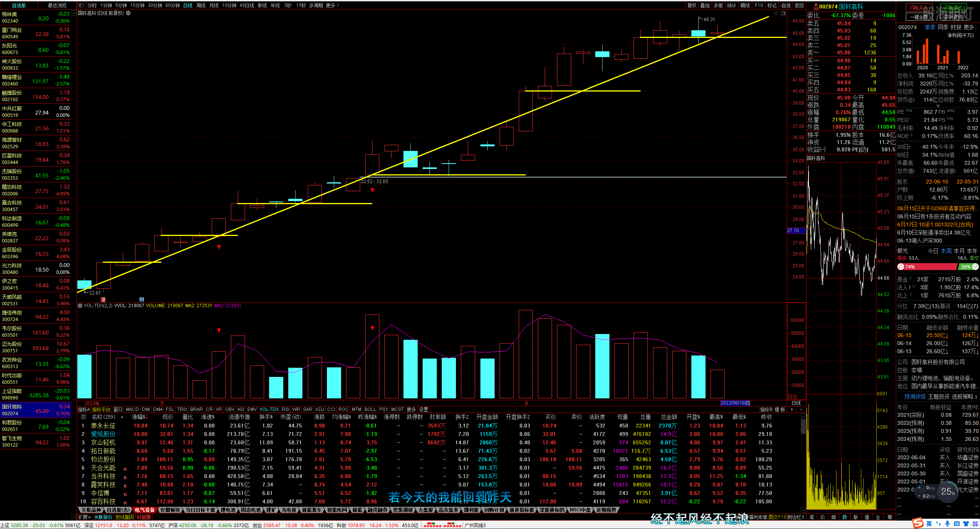Viewport: 980px width, 529px height.
Task: Click the bullish 74% sentiment bar
Action: click(x=927, y=267)
